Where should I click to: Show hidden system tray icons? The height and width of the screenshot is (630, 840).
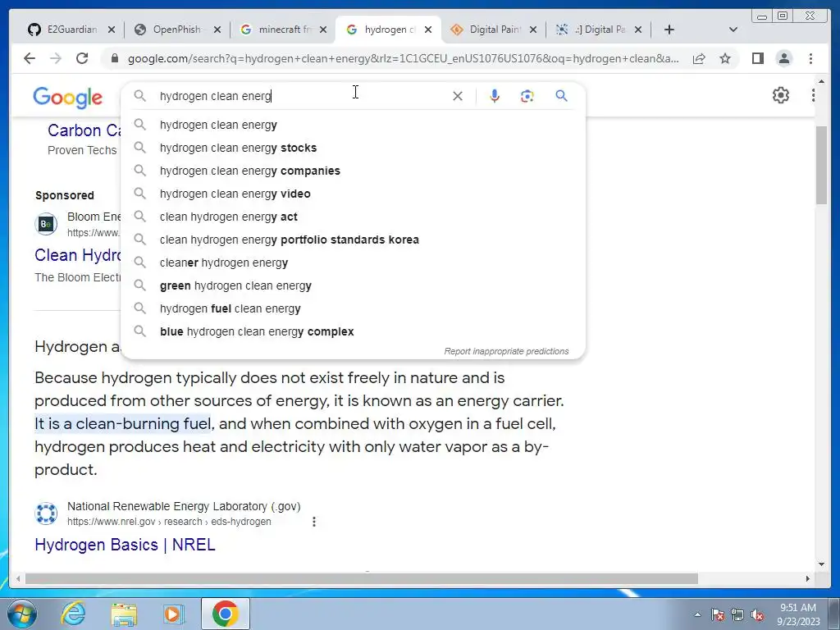click(x=697, y=614)
